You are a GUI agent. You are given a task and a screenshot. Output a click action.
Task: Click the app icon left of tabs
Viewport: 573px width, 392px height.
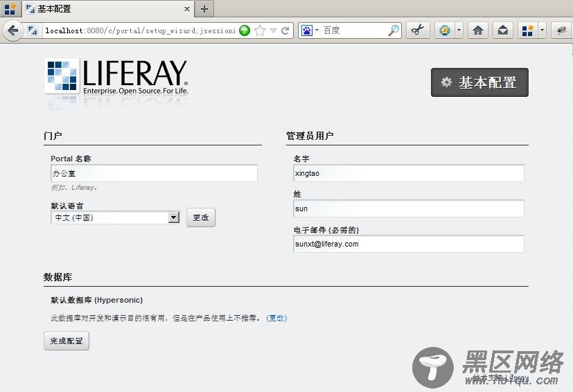point(10,8)
